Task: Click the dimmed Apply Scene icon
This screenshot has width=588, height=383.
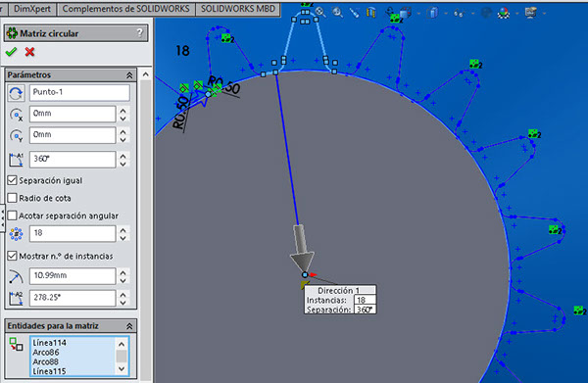Action: pyautogui.click(x=486, y=13)
